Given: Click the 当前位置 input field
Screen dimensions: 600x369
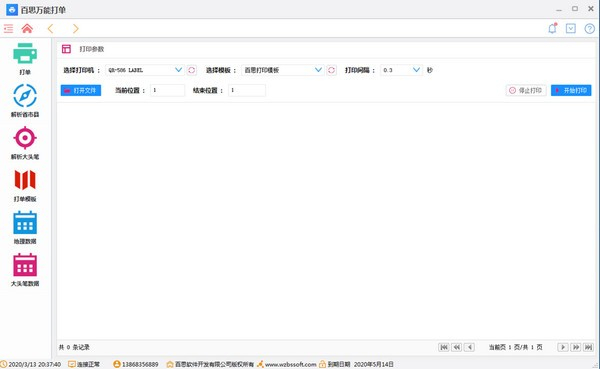Looking at the screenshot, I should [167, 90].
